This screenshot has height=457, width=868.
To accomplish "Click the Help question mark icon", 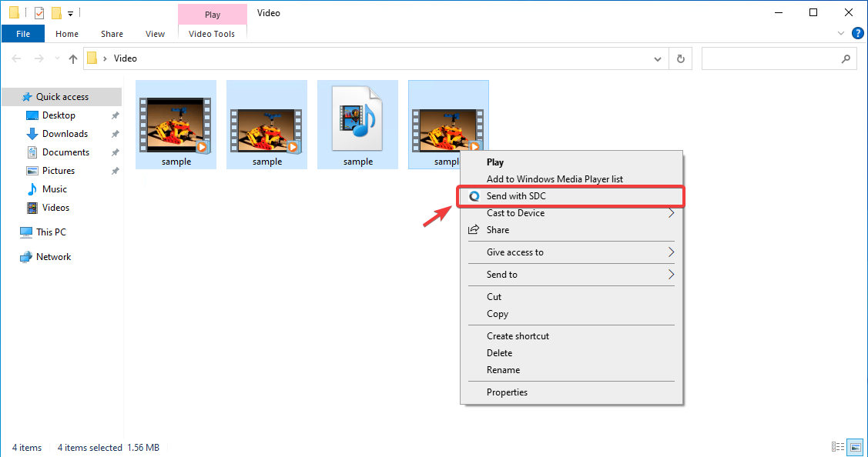I will tap(858, 33).
